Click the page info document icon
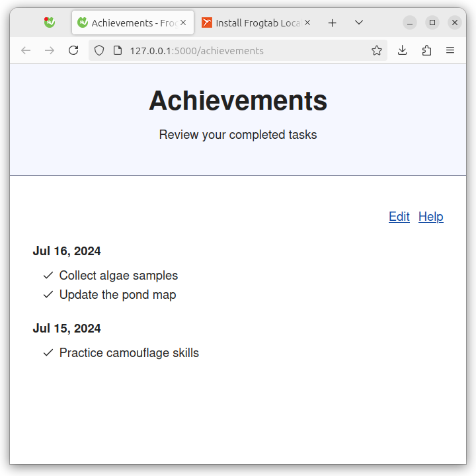Image resolution: width=476 pixels, height=476 pixels. coord(118,50)
